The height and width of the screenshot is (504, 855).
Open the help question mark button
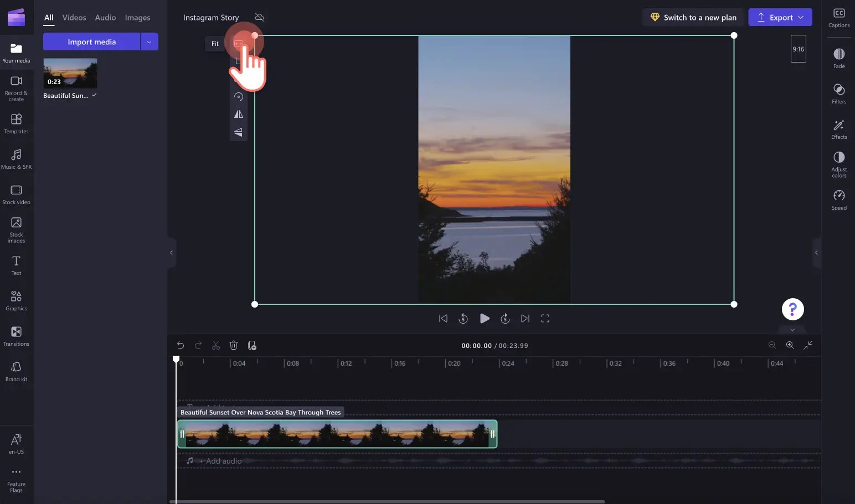792,309
